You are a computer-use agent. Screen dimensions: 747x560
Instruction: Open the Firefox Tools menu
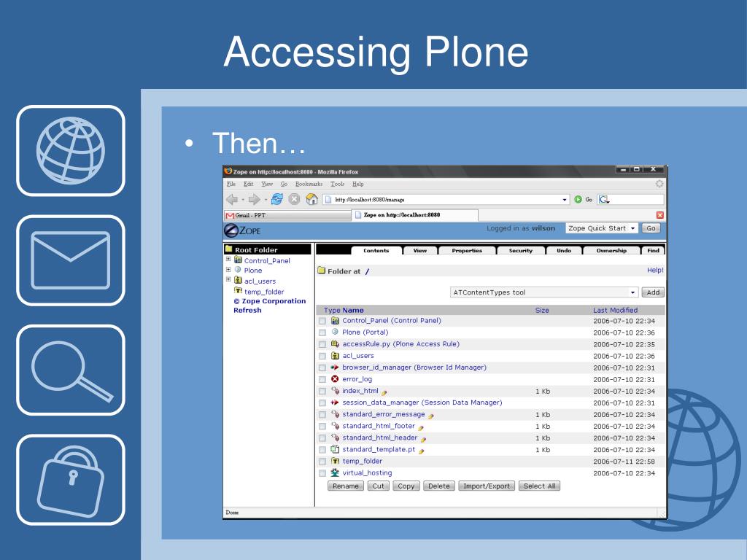pyautogui.click(x=337, y=184)
